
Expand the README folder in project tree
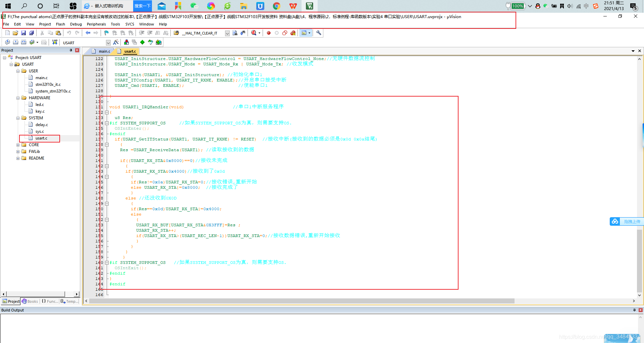coord(18,158)
